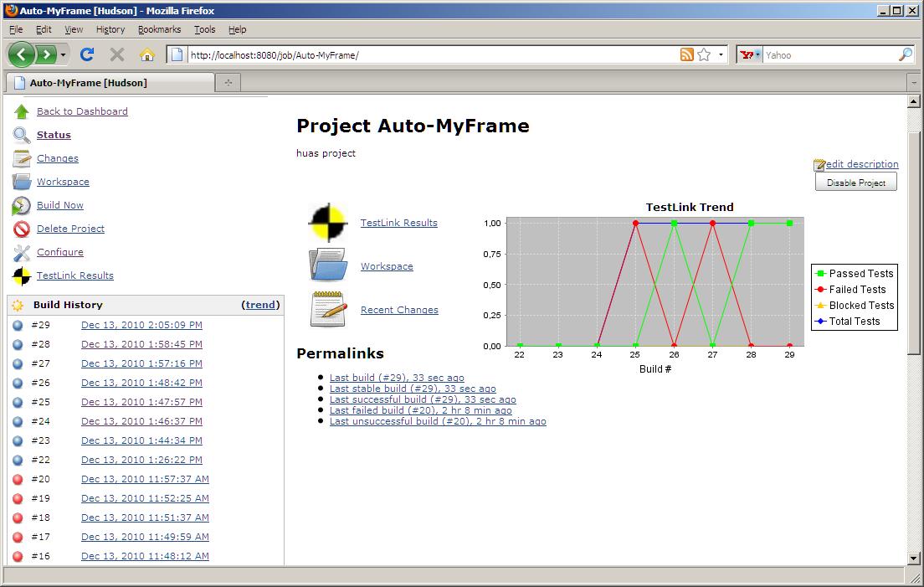Image resolution: width=924 pixels, height=587 pixels.
Task: Open the edit description link
Action: (x=861, y=164)
